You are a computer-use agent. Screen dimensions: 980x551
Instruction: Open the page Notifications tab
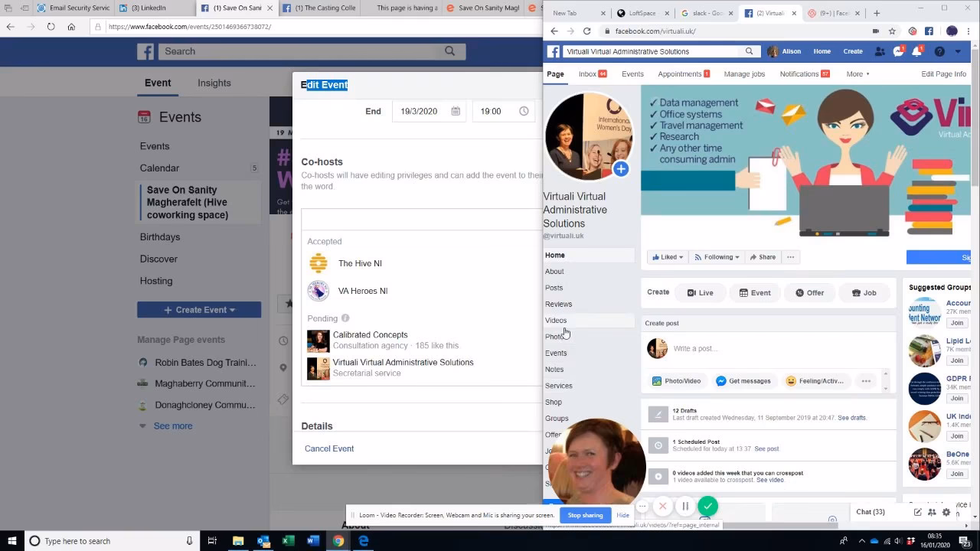click(805, 74)
